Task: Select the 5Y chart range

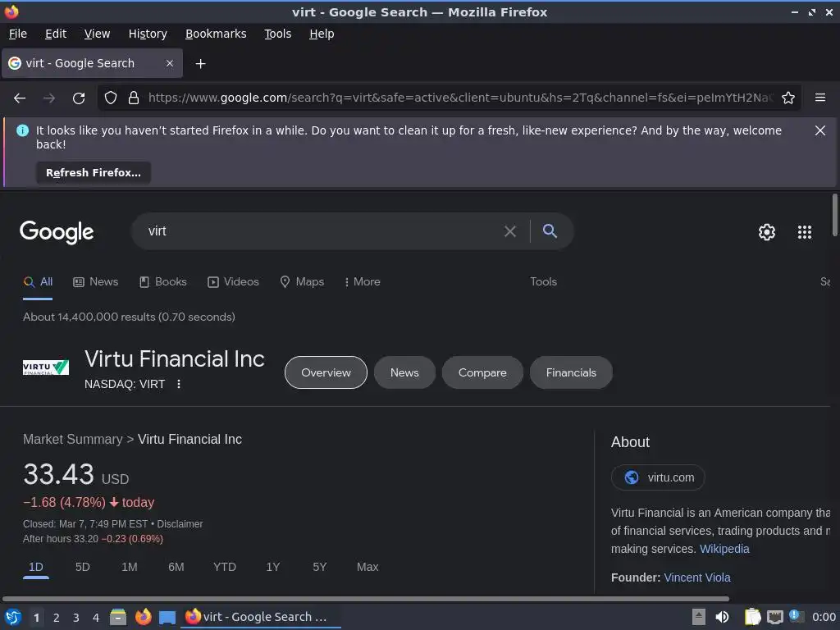Action: 319,567
